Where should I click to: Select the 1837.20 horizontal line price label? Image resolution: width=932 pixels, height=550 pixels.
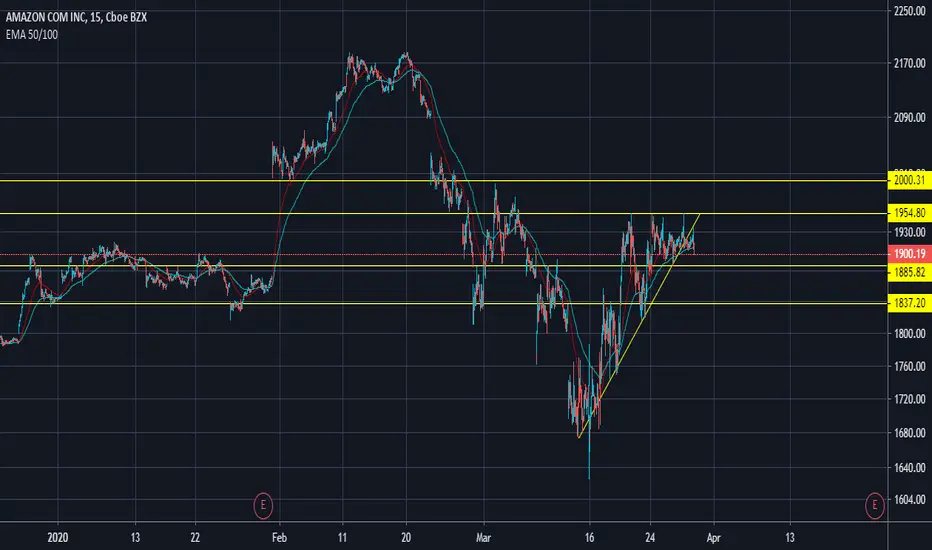(x=909, y=303)
